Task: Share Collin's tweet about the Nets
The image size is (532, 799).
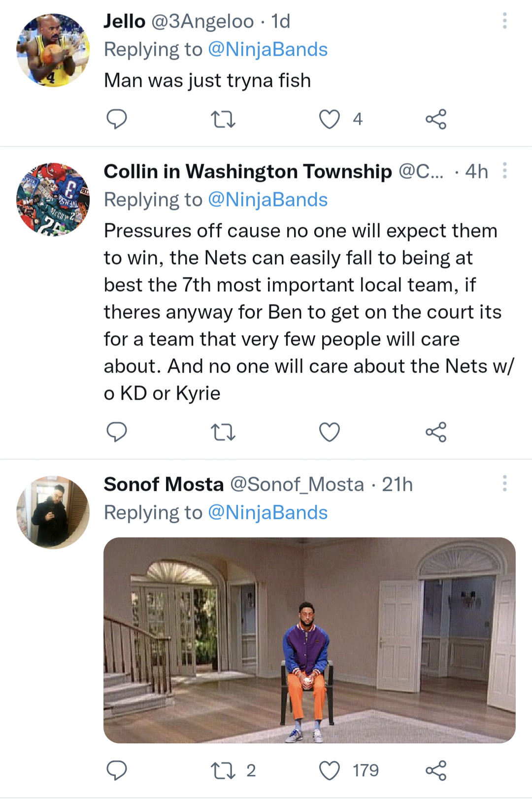Action: click(x=436, y=432)
